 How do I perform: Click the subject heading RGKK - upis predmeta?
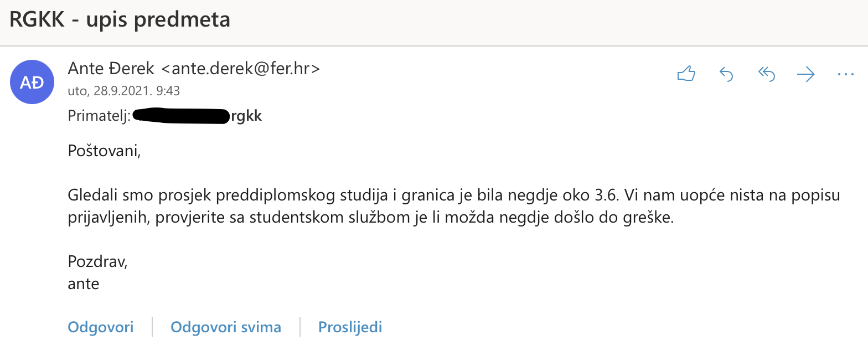[x=120, y=19]
